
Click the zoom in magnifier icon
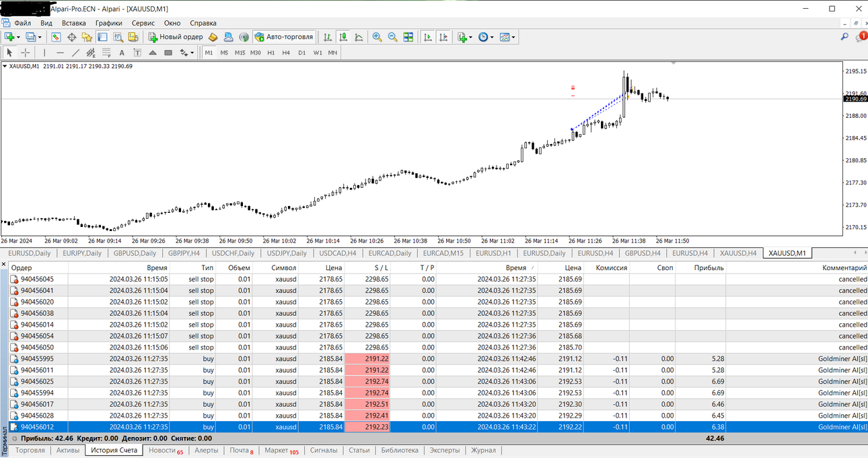coord(377,37)
